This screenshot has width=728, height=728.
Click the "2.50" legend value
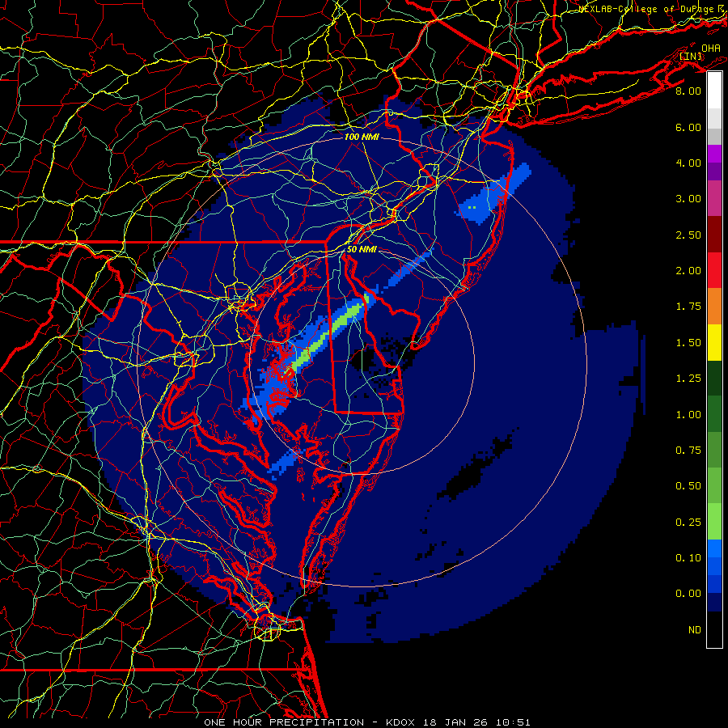[x=688, y=235]
